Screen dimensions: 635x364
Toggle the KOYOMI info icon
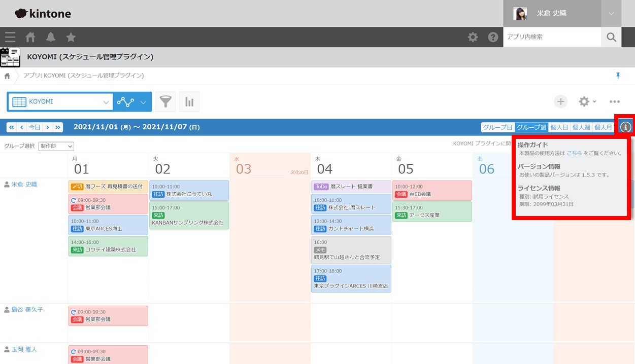625,127
